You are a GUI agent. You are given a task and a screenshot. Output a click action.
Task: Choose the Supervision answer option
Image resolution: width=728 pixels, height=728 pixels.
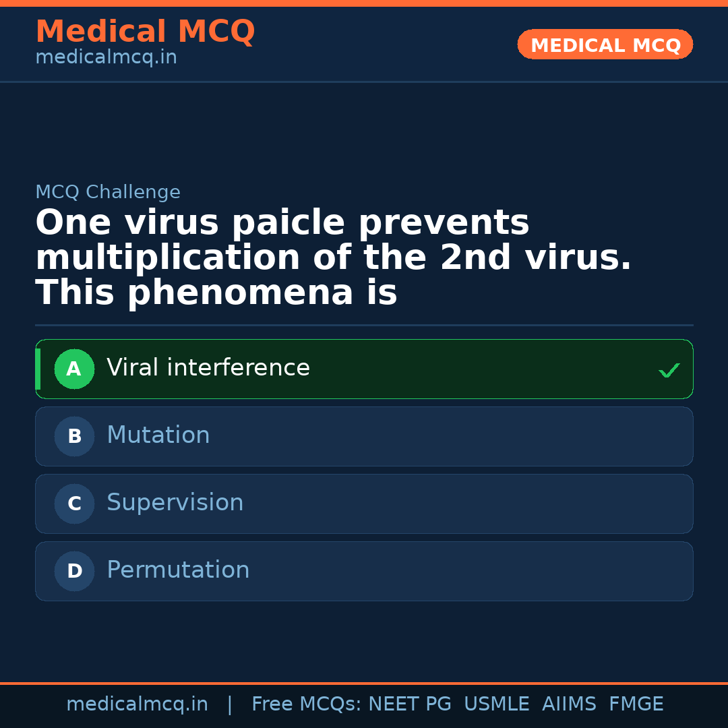(x=175, y=503)
